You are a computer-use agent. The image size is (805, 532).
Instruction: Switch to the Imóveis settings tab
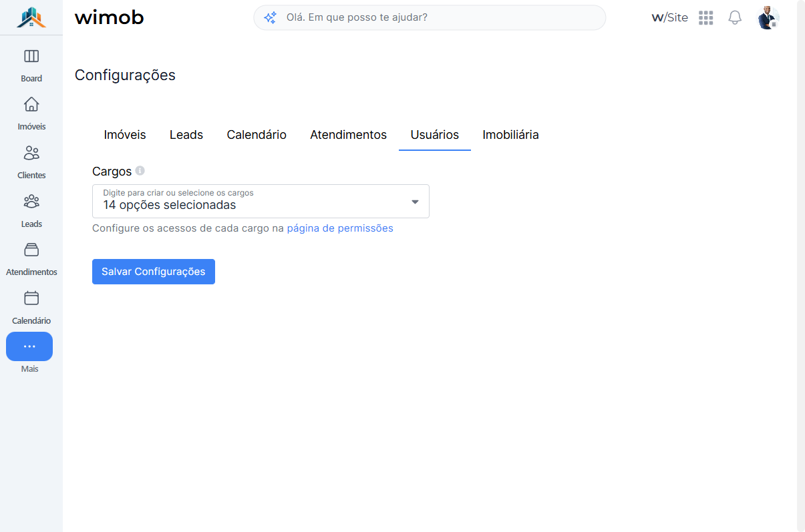click(125, 135)
